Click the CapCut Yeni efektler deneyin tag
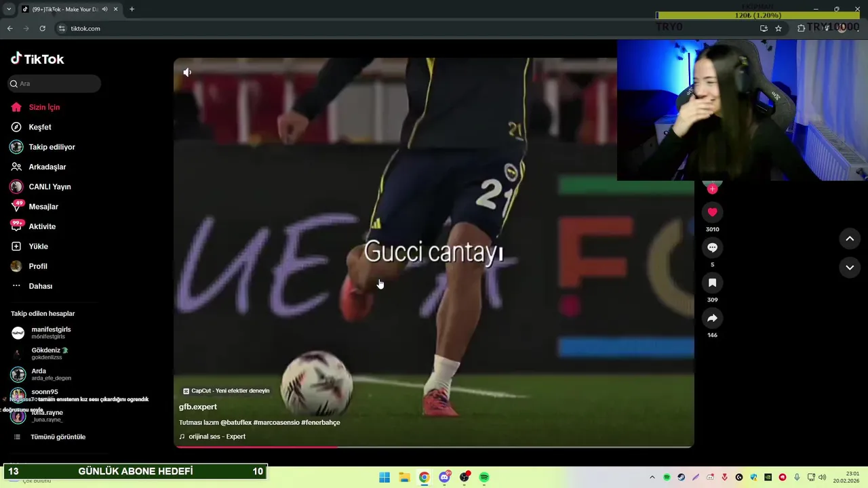868x488 pixels. [x=226, y=391]
